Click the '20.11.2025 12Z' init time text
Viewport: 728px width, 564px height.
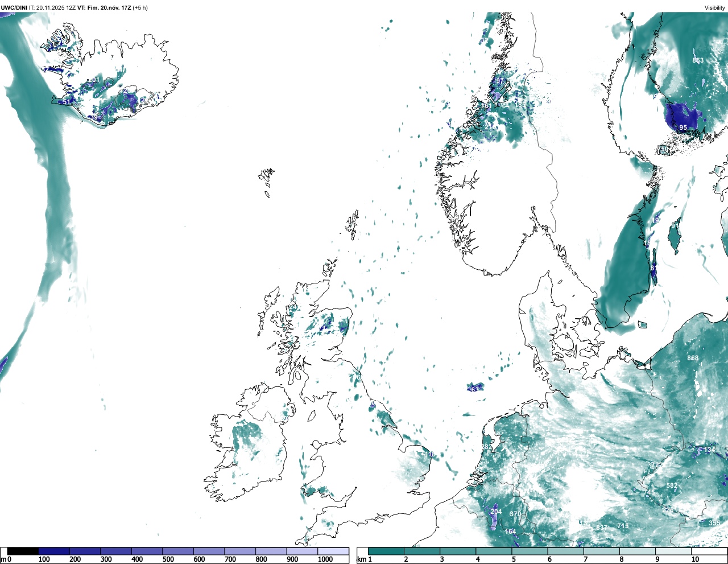(x=56, y=7)
